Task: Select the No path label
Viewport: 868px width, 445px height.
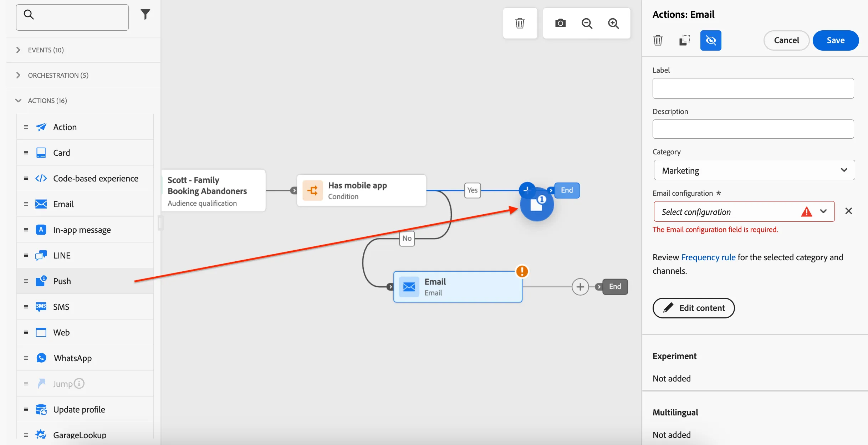Action: point(407,238)
